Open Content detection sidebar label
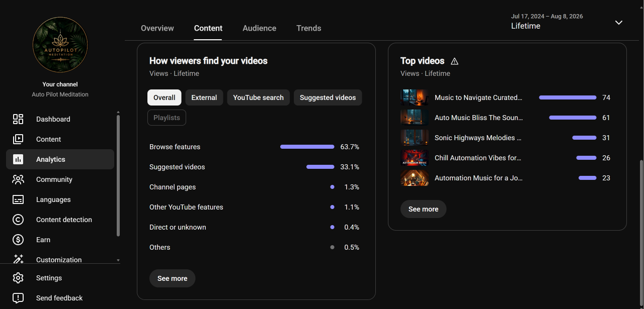Screen dimensions: 644x309 click(64, 220)
